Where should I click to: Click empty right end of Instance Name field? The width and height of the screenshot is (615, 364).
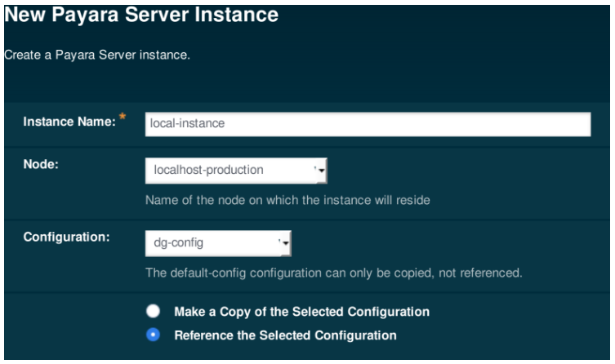[564, 123]
